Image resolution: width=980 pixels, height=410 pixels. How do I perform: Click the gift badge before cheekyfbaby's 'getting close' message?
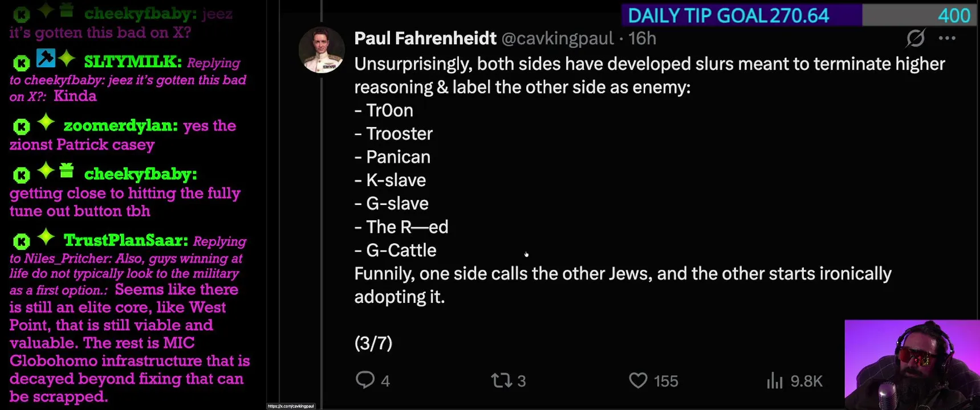(67, 170)
